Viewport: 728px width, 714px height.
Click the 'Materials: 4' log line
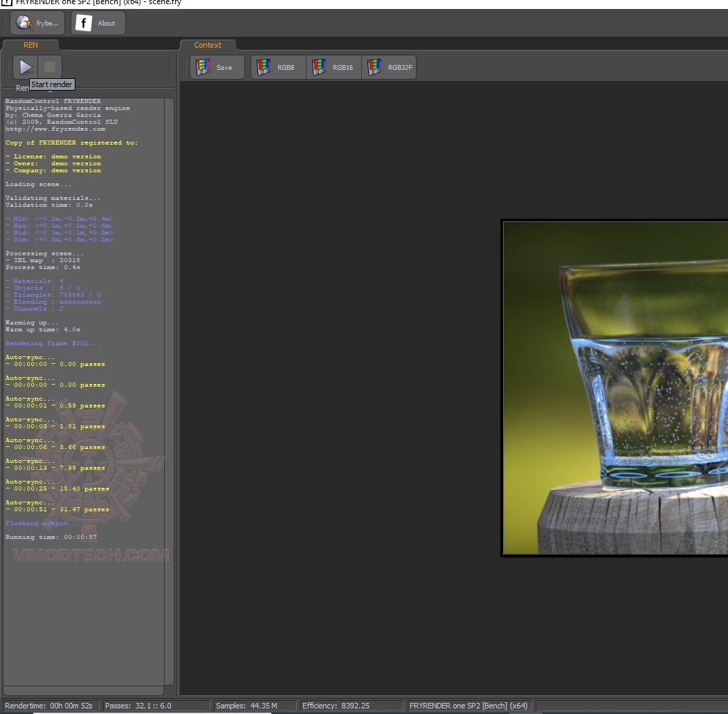point(35,282)
